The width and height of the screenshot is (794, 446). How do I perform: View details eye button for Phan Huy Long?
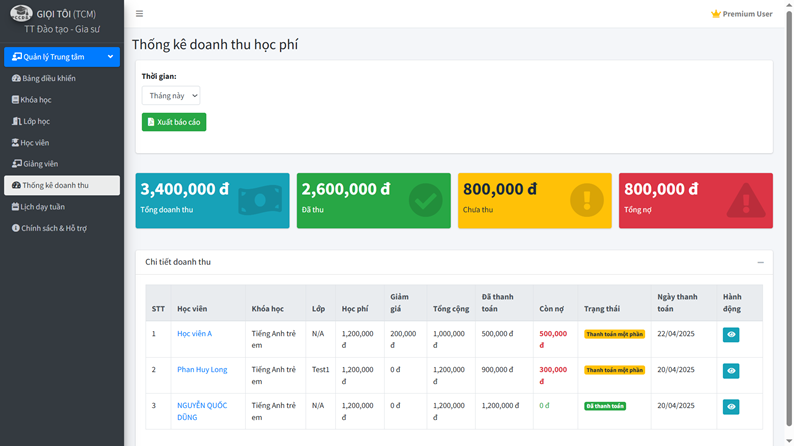pyautogui.click(x=731, y=371)
